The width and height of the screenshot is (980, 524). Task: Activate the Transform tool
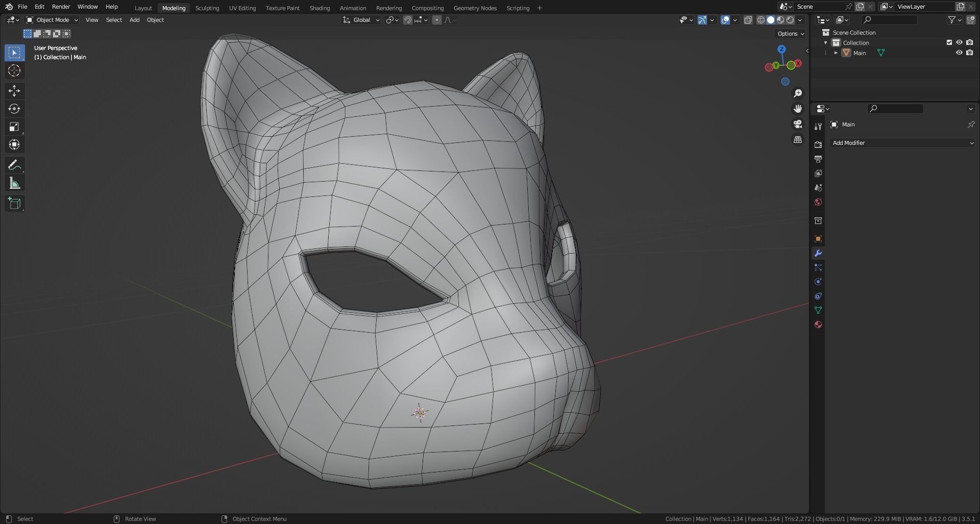coord(14,144)
